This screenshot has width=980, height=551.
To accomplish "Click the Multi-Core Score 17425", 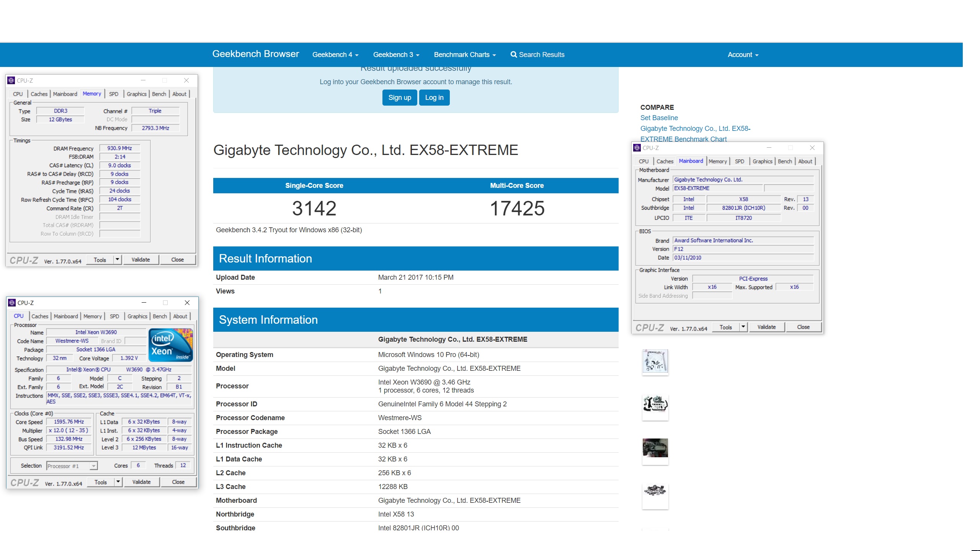I will (517, 208).
